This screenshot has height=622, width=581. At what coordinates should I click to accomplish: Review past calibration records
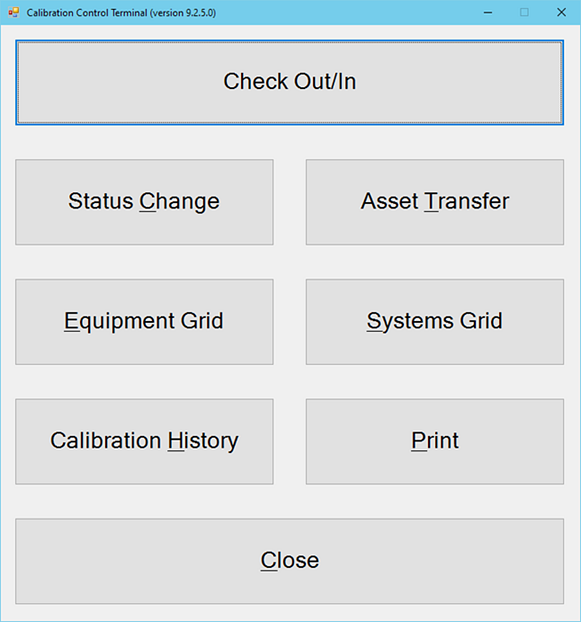144,442
